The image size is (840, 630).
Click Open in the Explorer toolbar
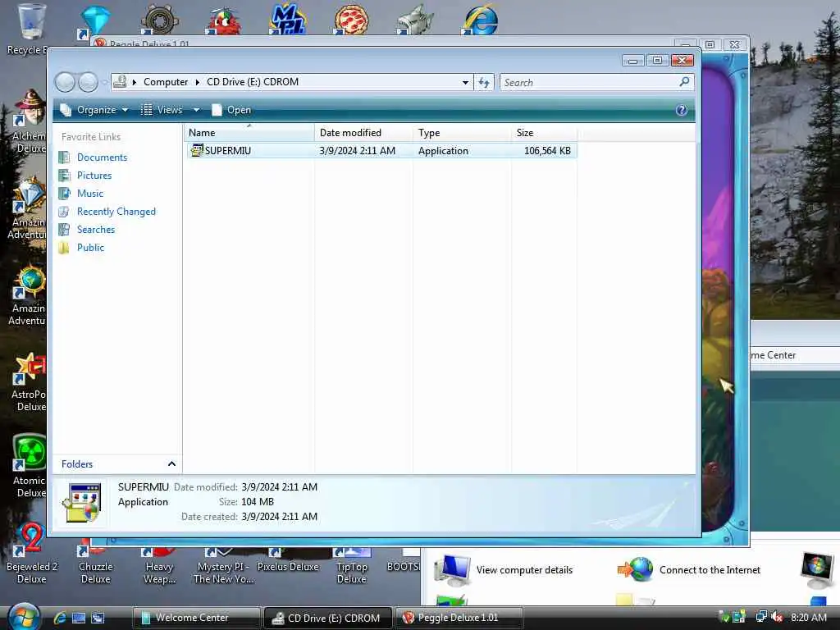click(231, 110)
